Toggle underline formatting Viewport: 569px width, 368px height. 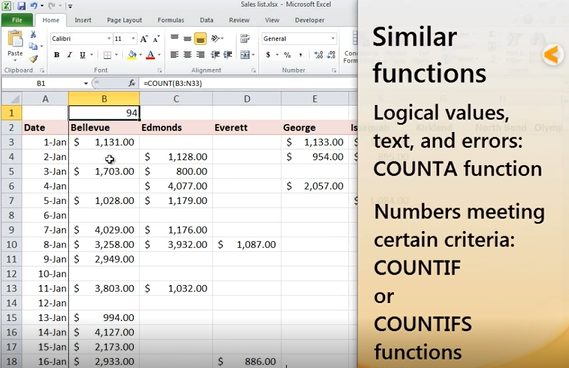tap(82, 55)
